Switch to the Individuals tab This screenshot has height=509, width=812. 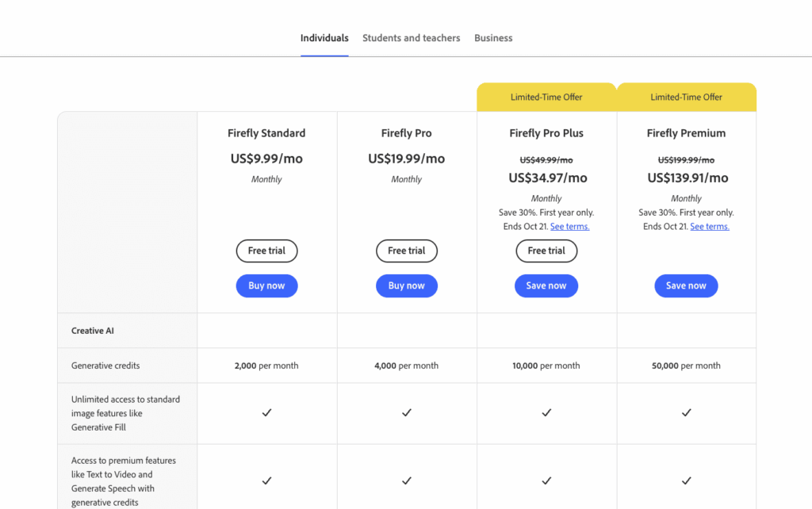[324, 38]
